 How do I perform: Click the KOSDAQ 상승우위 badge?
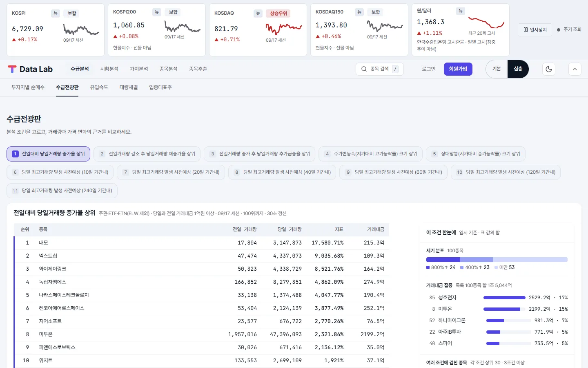(278, 13)
